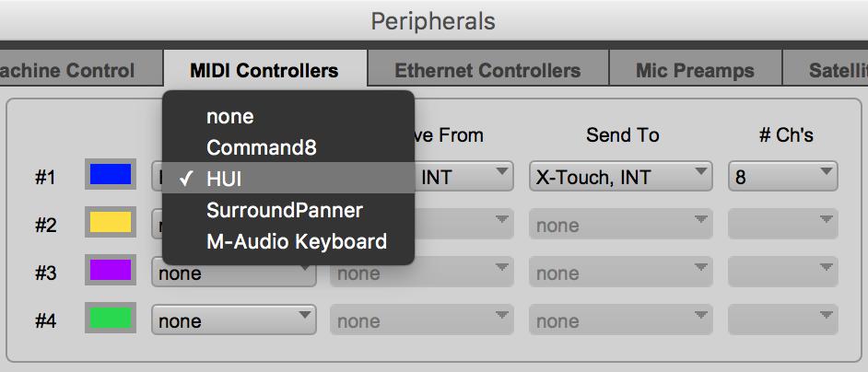Screen dimensions: 868x372
Task: Click the yellow color swatch for controller #2
Action: pyautogui.click(x=111, y=223)
